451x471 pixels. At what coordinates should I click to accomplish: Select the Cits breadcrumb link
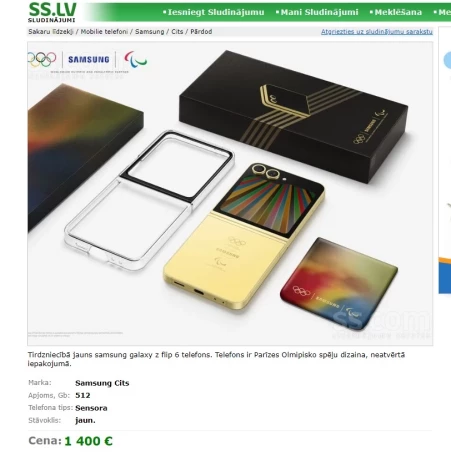(177, 32)
